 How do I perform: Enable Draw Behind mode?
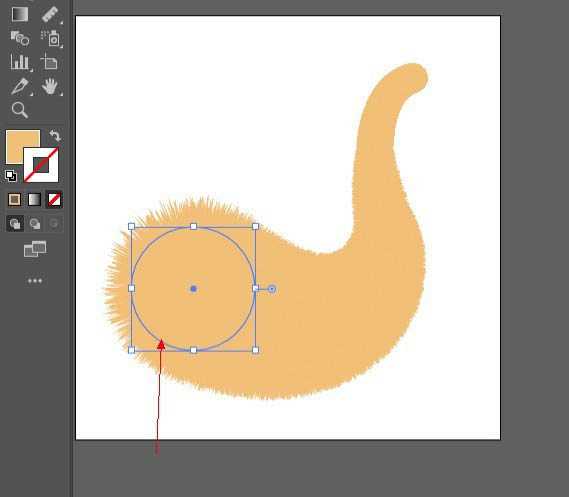click(x=35, y=224)
